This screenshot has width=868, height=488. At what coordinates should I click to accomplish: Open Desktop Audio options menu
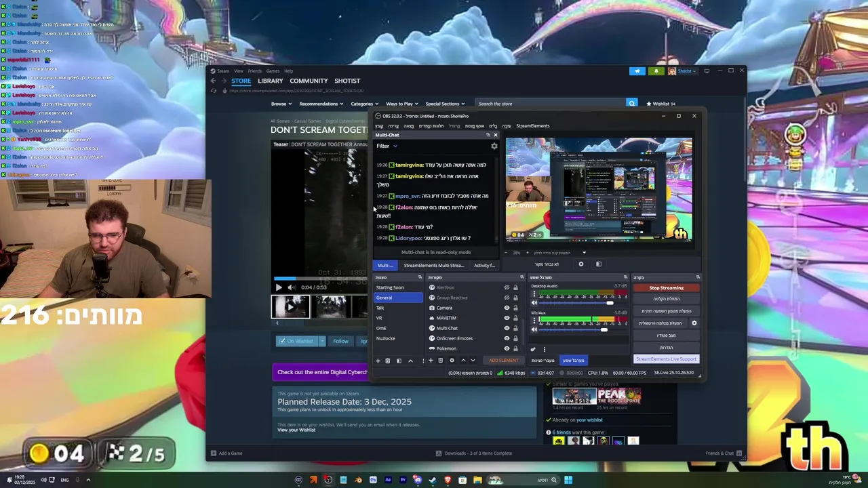[x=534, y=293]
